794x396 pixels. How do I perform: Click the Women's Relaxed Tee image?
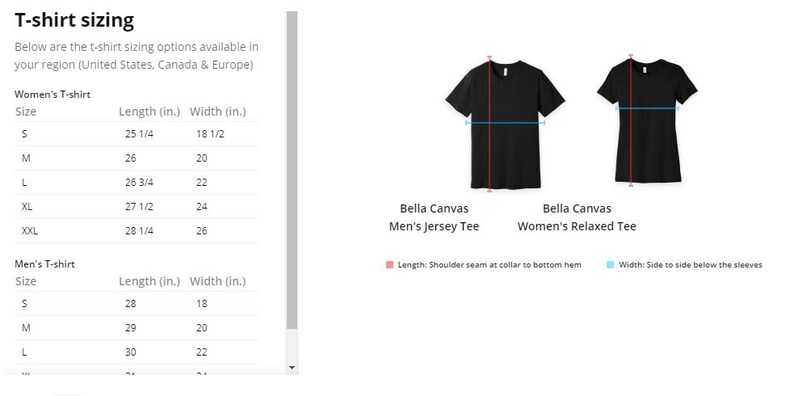(x=647, y=121)
